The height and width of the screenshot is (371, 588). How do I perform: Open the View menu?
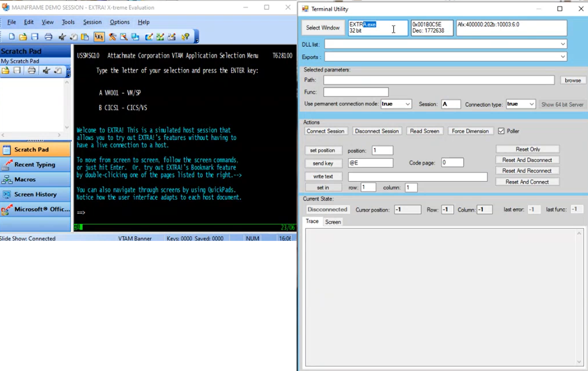point(47,22)
